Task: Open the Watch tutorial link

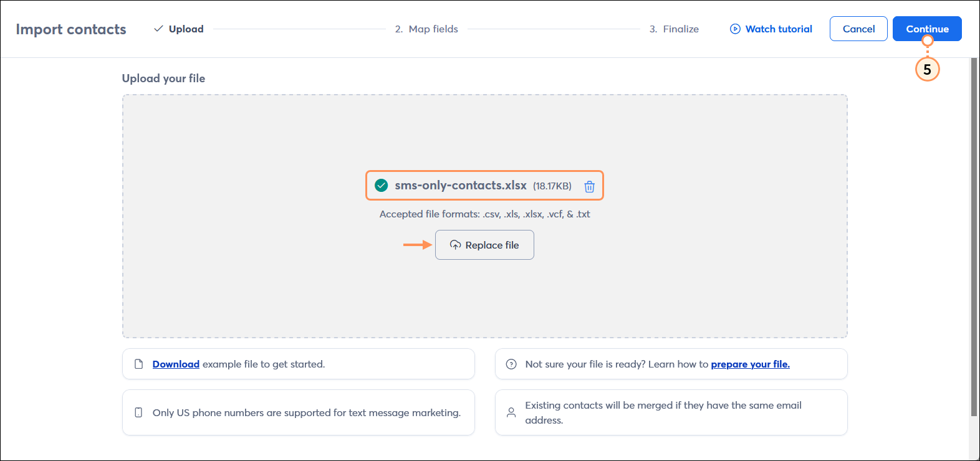Action: pyautogui.click(x=771, y=29)
